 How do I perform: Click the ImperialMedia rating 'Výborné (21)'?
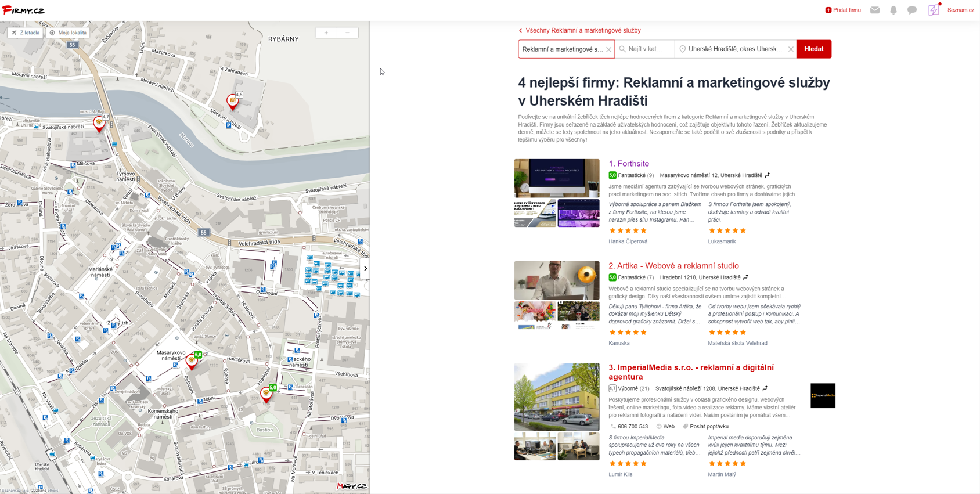pos(629,388)
